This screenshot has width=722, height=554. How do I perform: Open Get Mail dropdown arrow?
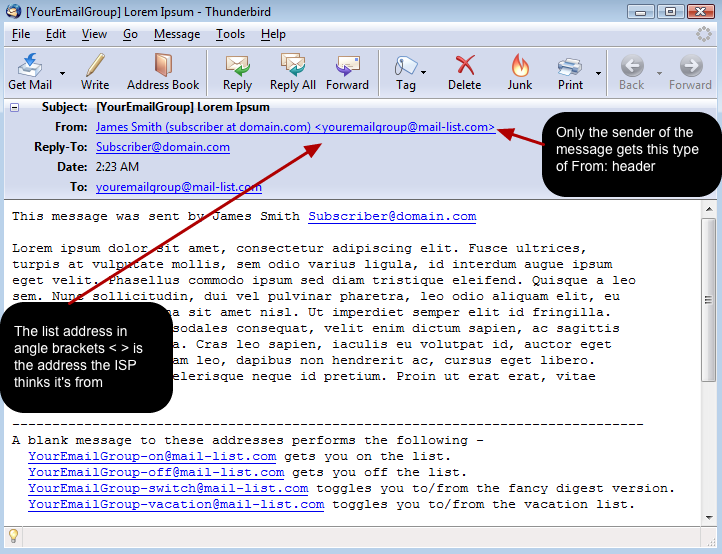pyautogui.click(x=62, y=73)
